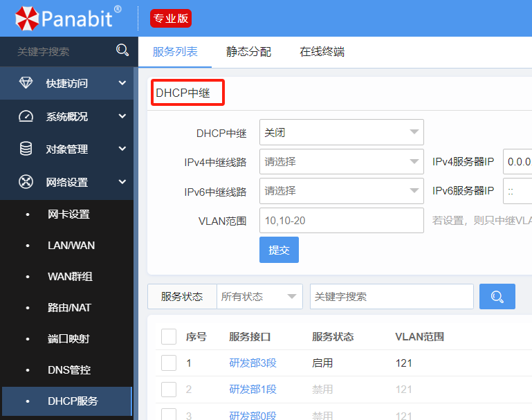Open the 研发部3段 service link
Image resolution: width=532 pixels, height=420 pixels.
(x=253, y=363)
